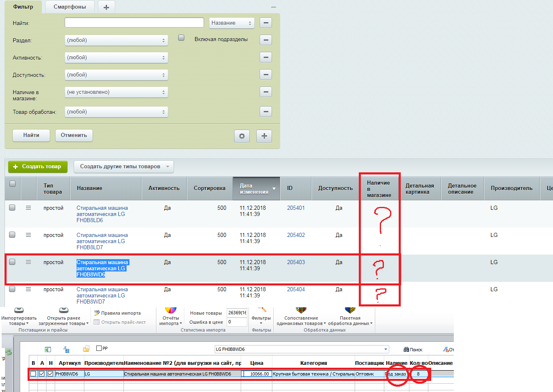The width and height of the screenshot is (553, 392).
Task: Remove the Доступность filter row with minus
Action: [x=266, y=74]
